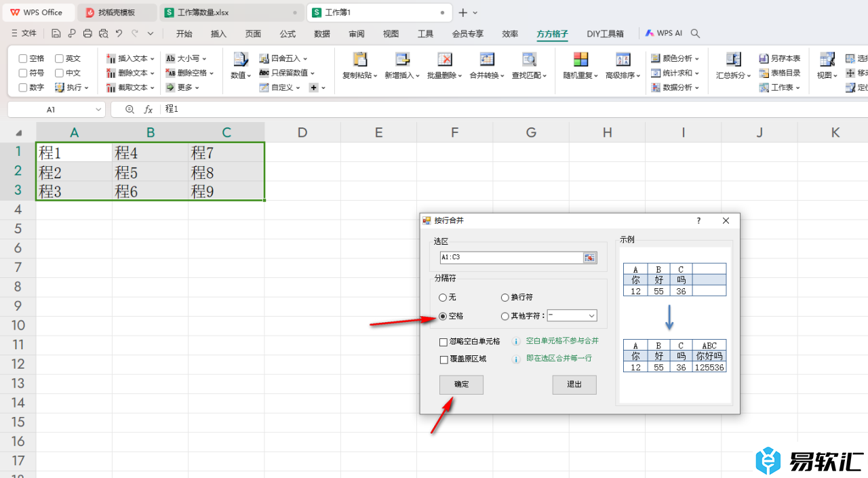
Task: Open the 查找匹配 find match tool
Action: coord(529,60)
